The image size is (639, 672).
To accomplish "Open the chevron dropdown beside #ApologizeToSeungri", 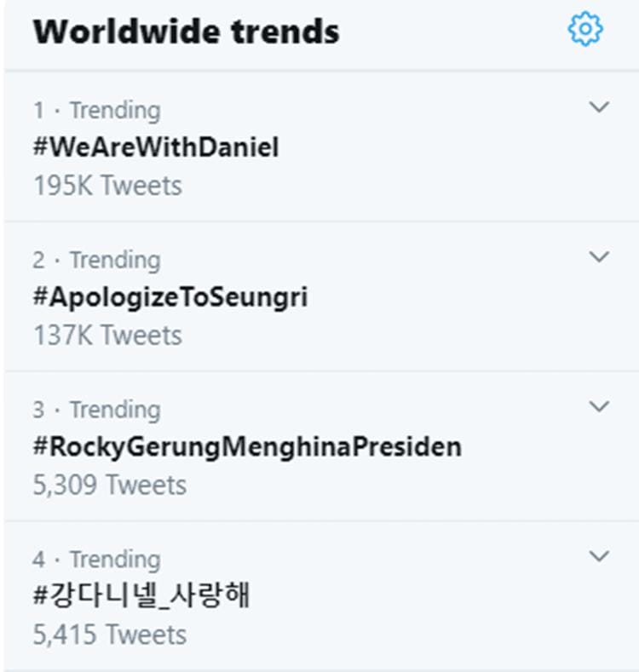I will 600,257.
